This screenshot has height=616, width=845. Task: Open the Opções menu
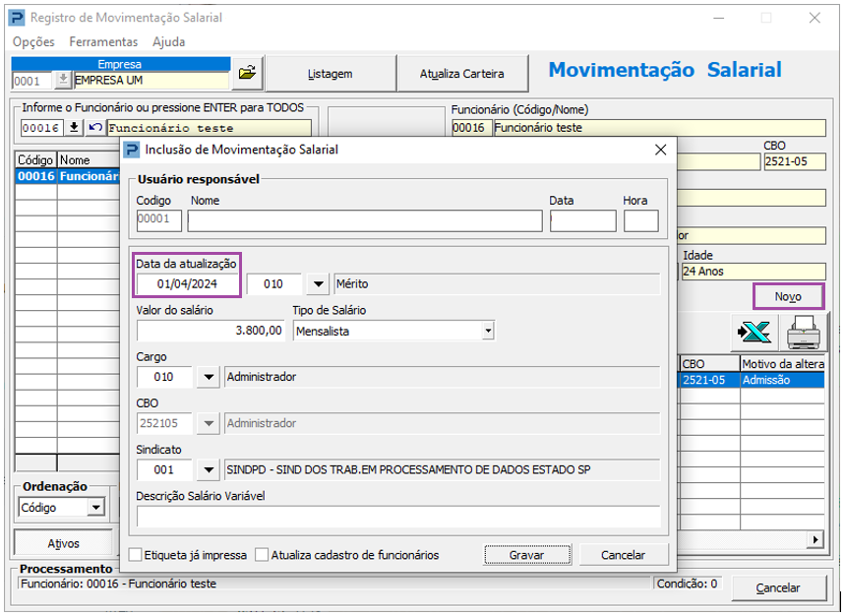[x=33, y=42]
